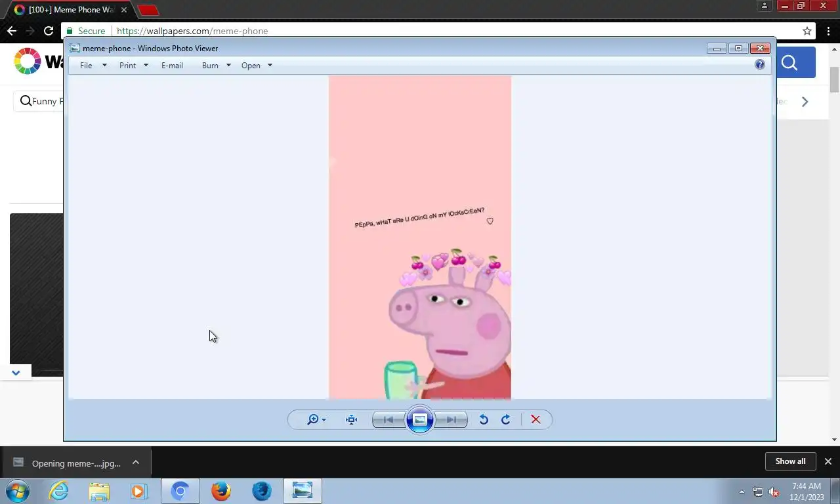
Task: Click the zoom magnifier control
Action: tap(316, 420)
